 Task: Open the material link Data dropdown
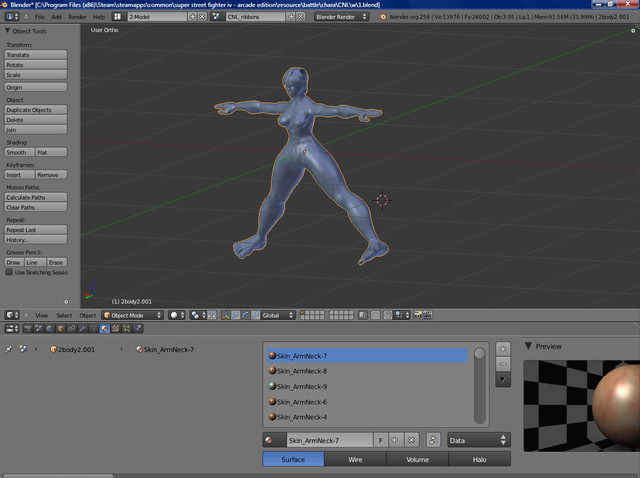[479, 440]
